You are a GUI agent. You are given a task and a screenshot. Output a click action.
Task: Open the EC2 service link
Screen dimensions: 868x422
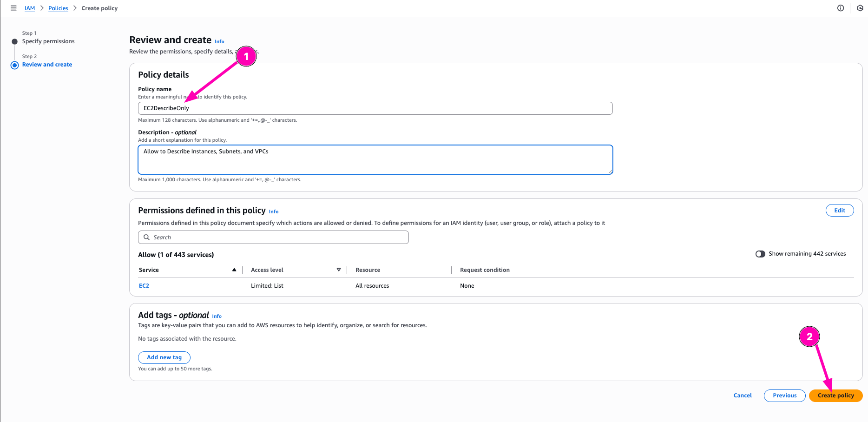point(144,286)
